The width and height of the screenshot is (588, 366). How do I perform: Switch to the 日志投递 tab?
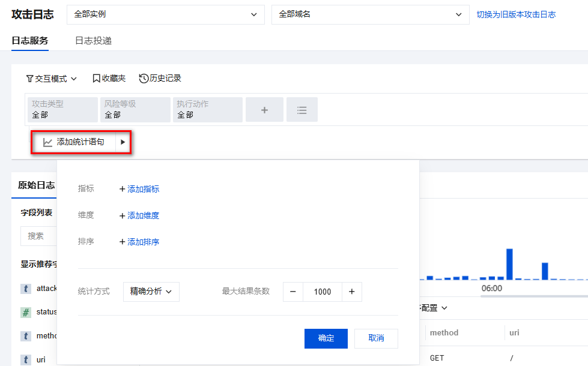tap(93, 41)
